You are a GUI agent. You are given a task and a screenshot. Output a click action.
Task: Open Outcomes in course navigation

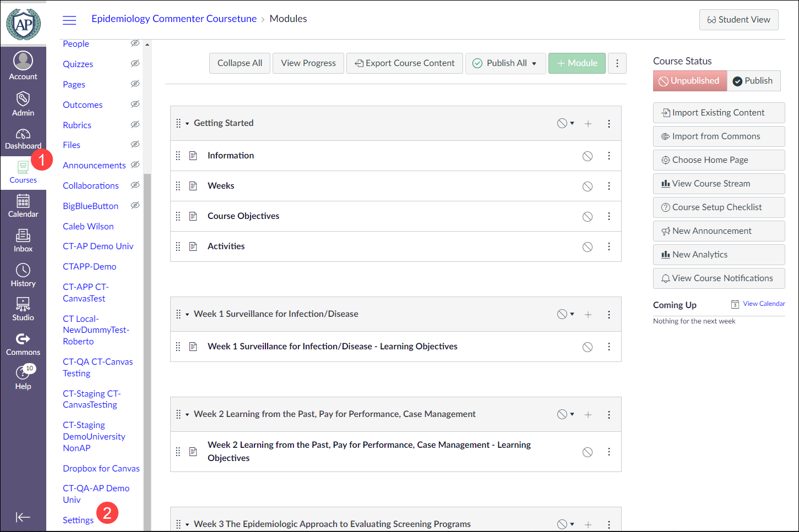[83, 105]
